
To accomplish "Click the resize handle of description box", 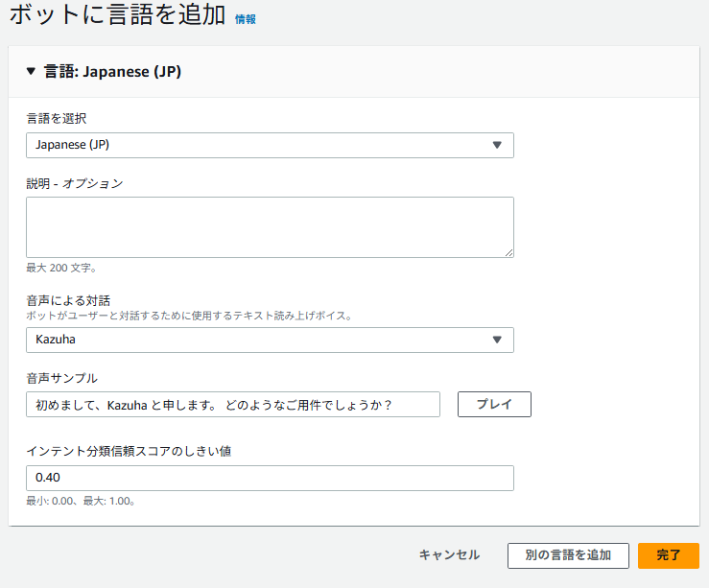I will coord(508,252).
